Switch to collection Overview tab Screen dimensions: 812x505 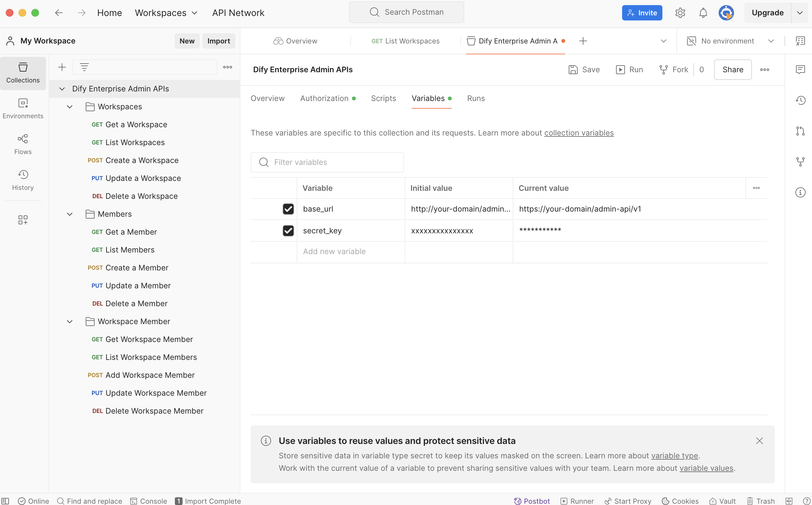point(268,98)
